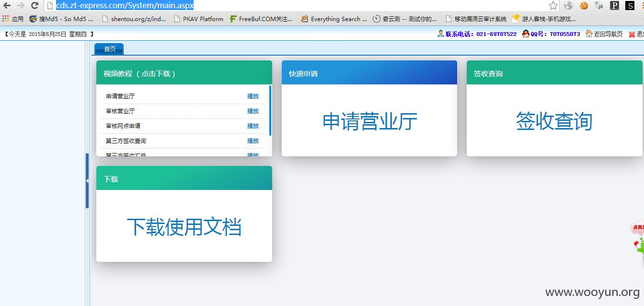Click 播放 link for 审核网点申请
Image resolution: width=644 pixels, height=306 pixels.
[253, 126]
